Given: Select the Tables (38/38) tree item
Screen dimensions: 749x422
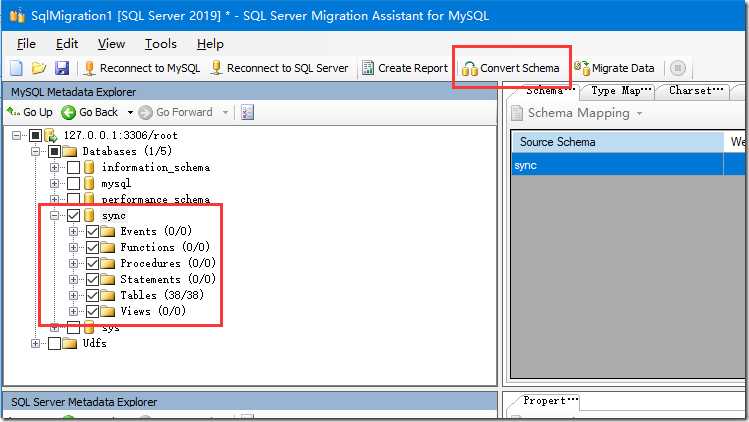Looking at the screenshot, I should click(162, 295).
